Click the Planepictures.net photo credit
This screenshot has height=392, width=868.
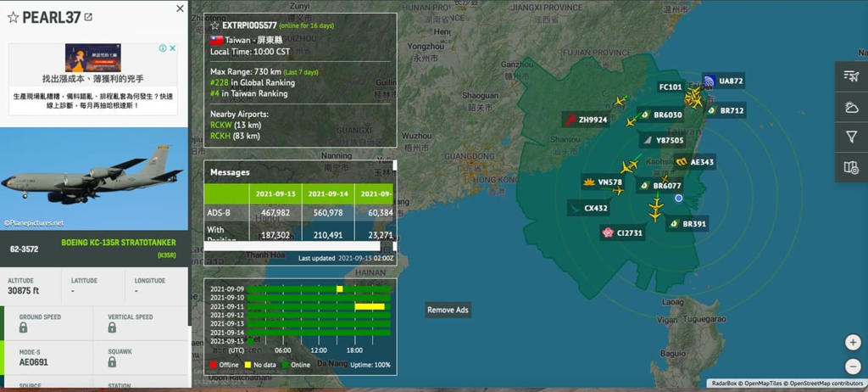pos(34,223)
